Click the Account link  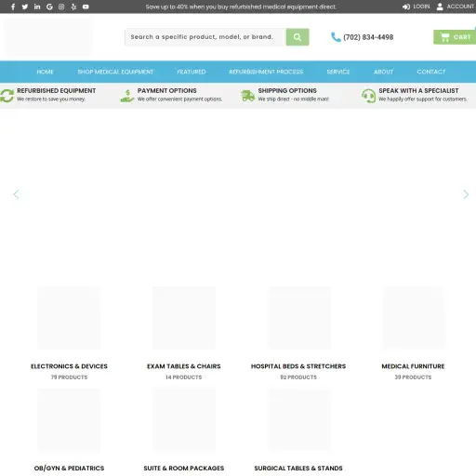[460, 7]
